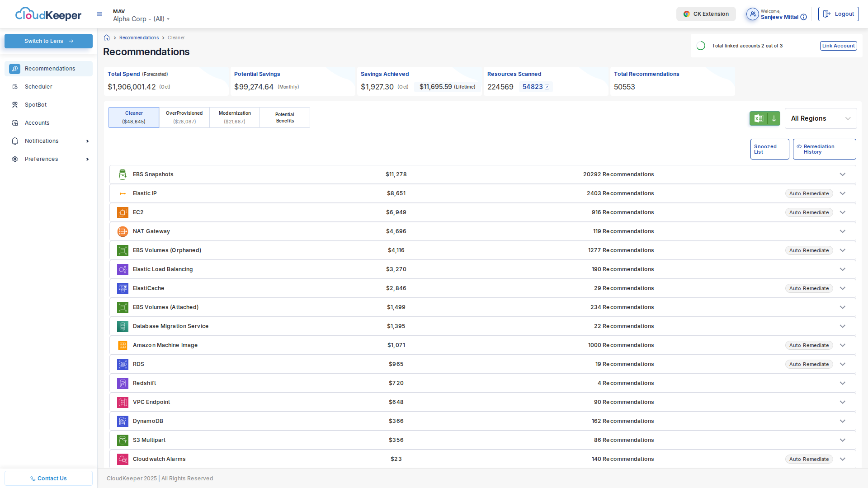The image size is (868, 488).
Task: Click the Excel export icon
Action: pyautogui.click(x=759, y=118)
